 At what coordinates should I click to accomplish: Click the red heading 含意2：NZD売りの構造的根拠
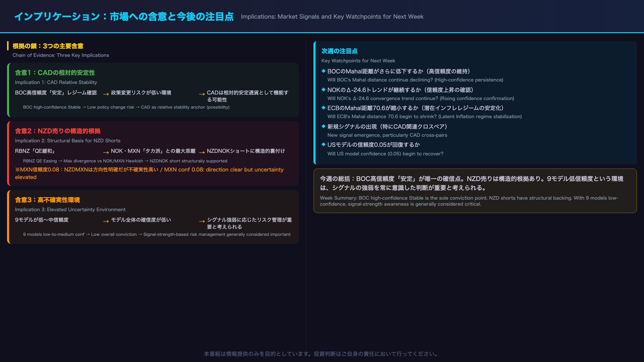point(58,131)
